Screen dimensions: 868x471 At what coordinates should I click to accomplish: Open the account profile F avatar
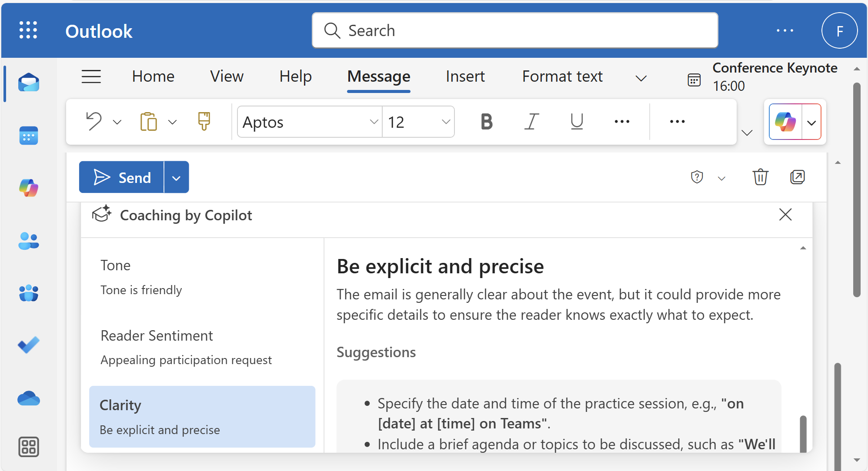839,30
